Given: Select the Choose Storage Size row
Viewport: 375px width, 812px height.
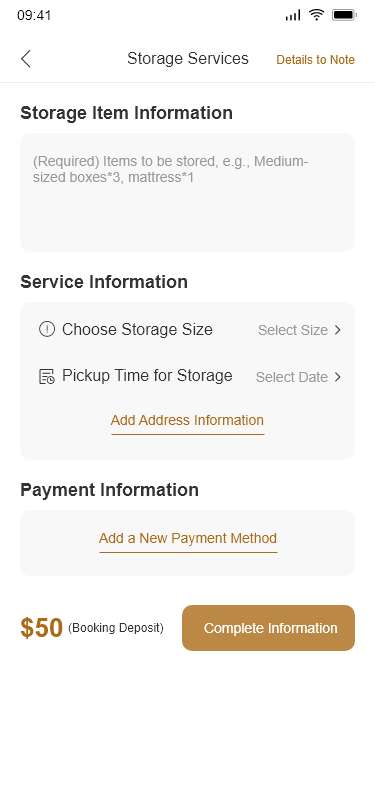Looking at the screenshot, I should click(188, 329).
